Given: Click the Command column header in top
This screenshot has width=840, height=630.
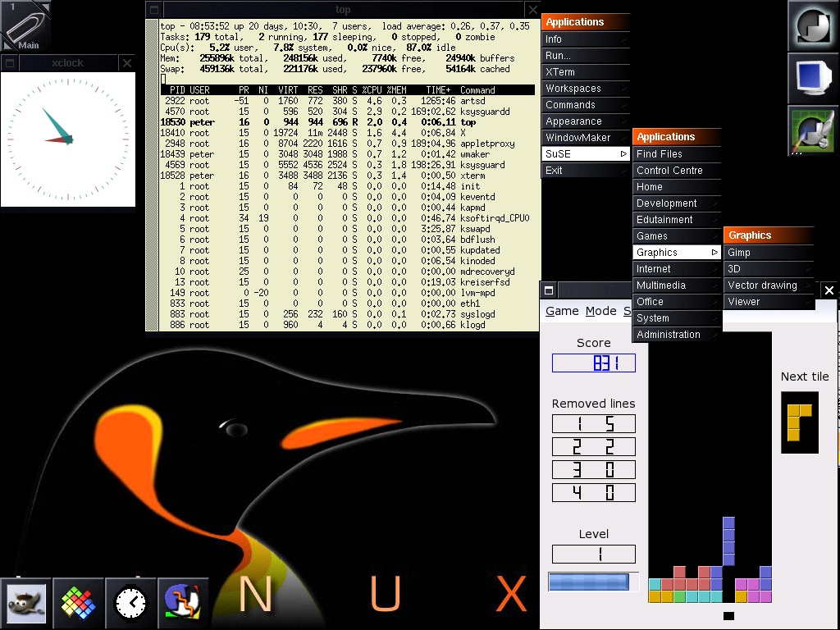Looking at the screenshot, I should point(477,90).
